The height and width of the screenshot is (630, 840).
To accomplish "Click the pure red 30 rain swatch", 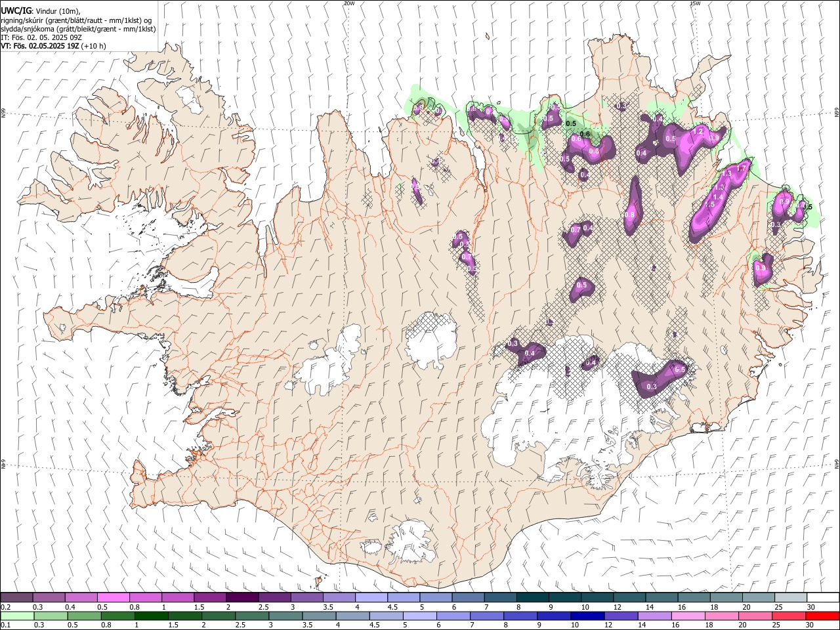I will click(822, 616).
